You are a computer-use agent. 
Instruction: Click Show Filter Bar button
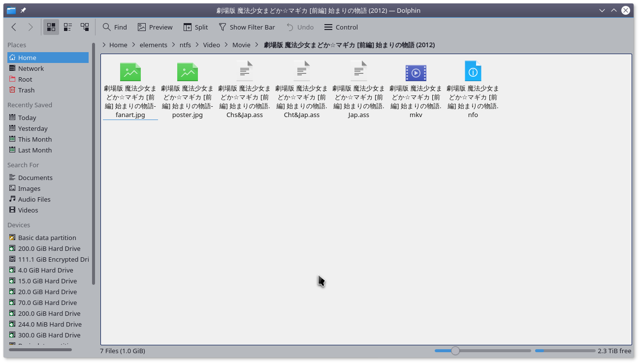[x=247, y=27]
